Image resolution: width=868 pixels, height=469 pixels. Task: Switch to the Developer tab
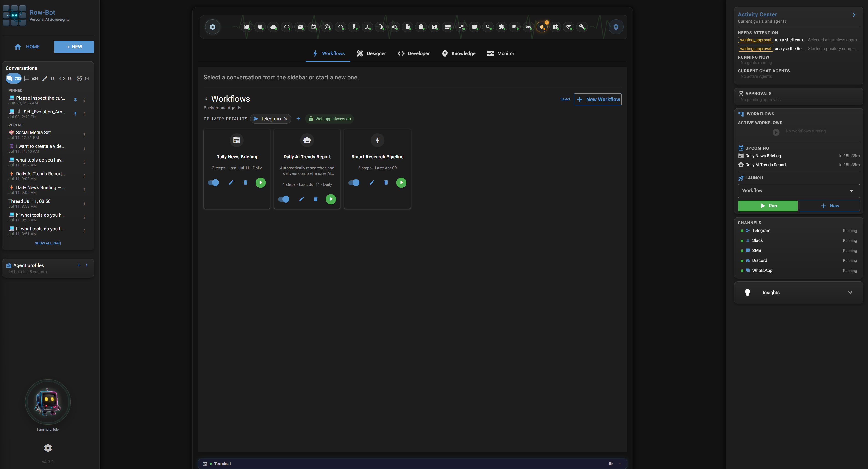coord(413,53)
